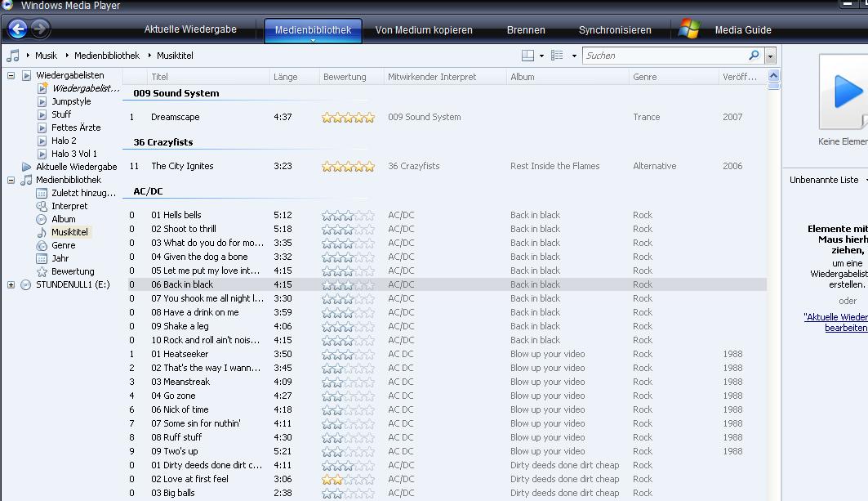
Task: Click the STUNDENNULL1 (E:) disc icon
Action: 26,285
